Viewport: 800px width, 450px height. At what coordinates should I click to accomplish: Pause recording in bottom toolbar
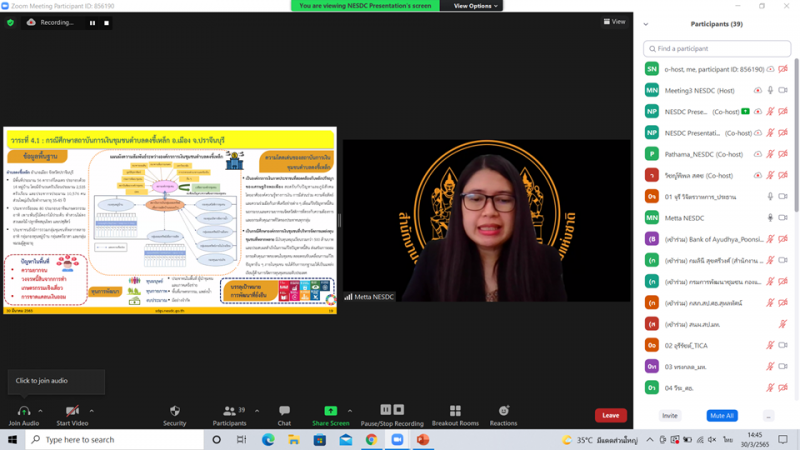tap(386, 410)
